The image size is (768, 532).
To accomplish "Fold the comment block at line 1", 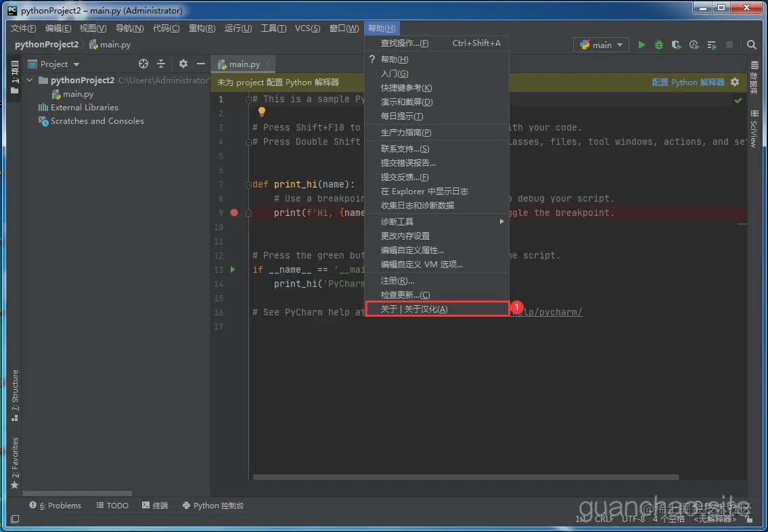I will tap(248, 99).
